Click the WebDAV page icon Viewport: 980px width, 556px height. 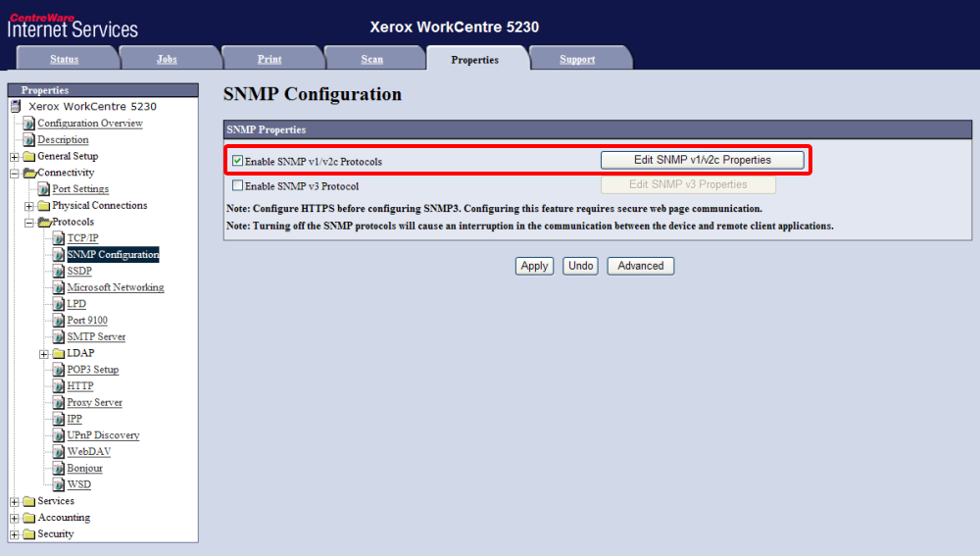click(x=58, y=452)
